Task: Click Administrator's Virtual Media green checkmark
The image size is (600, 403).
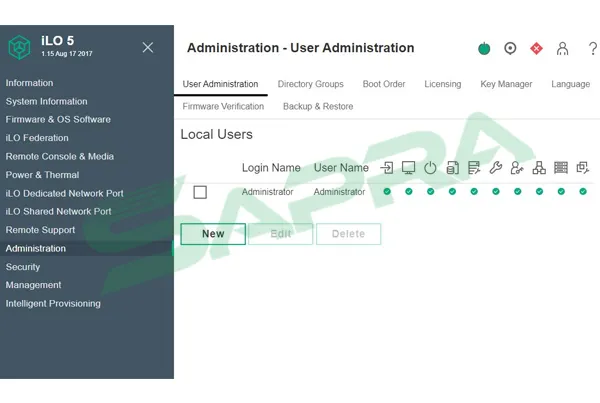Action: [452, 191]
